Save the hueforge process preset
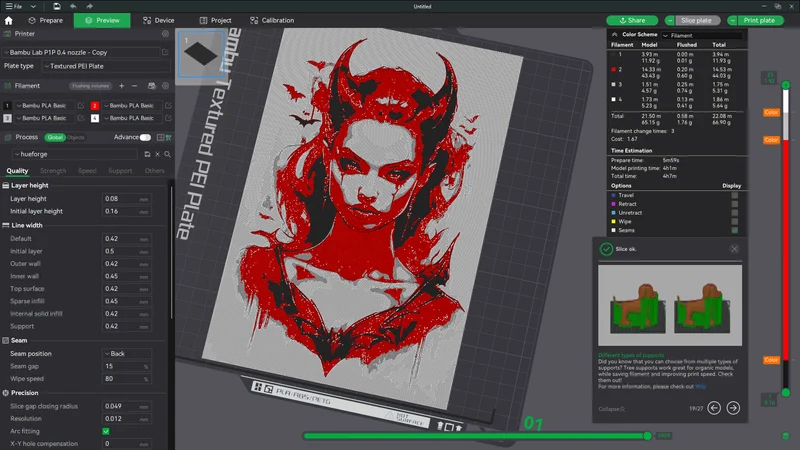 [147, 154]
